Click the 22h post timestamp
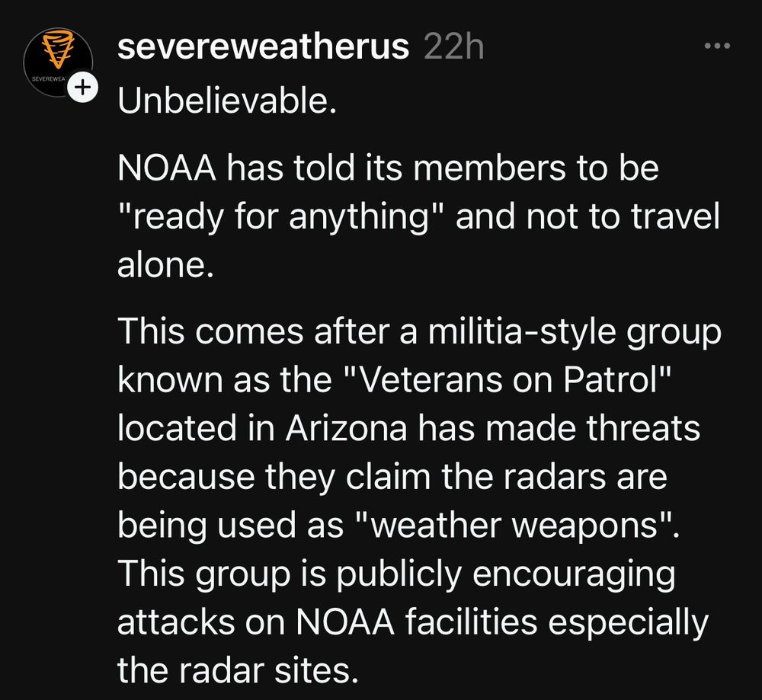 coord(453,47)
